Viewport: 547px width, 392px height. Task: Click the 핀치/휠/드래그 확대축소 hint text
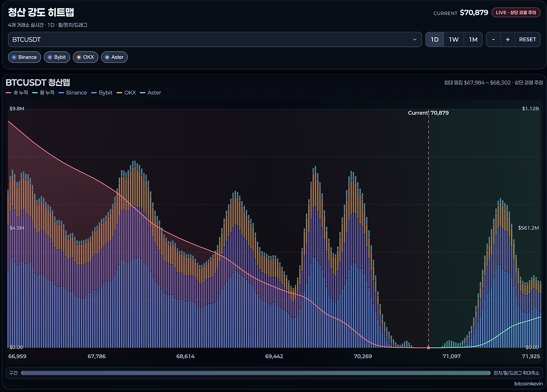coord(516,373)
